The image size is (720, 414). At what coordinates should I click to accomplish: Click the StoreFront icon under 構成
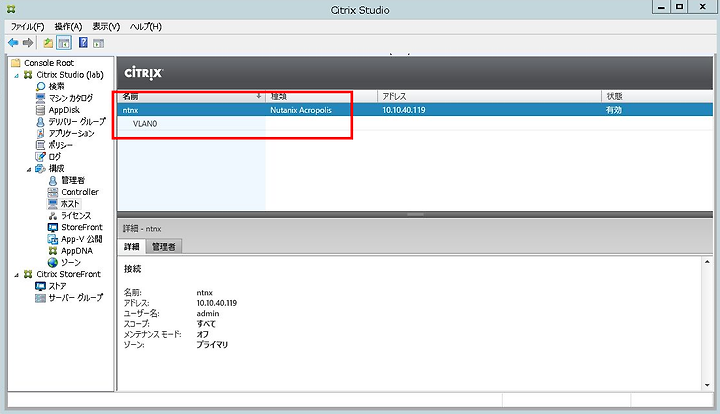pos(53,227)
